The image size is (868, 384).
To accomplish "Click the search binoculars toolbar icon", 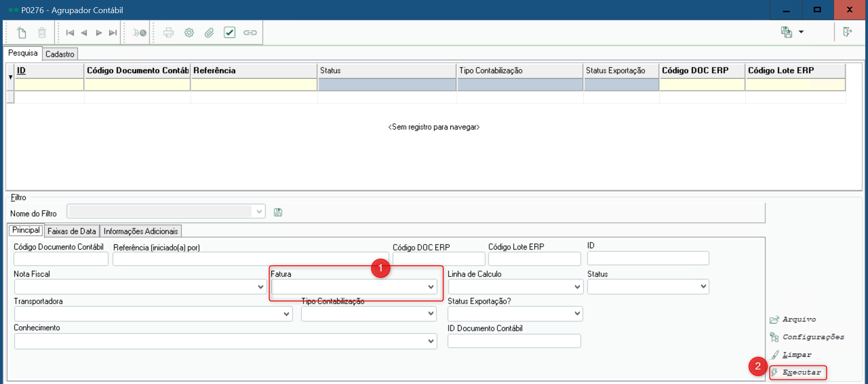I will click(x=139, y=33).
